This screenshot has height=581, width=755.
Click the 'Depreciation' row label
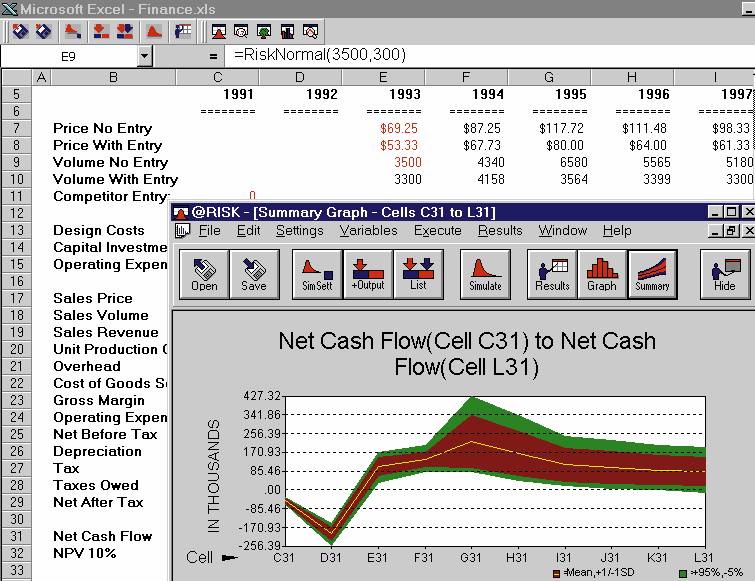97,451
